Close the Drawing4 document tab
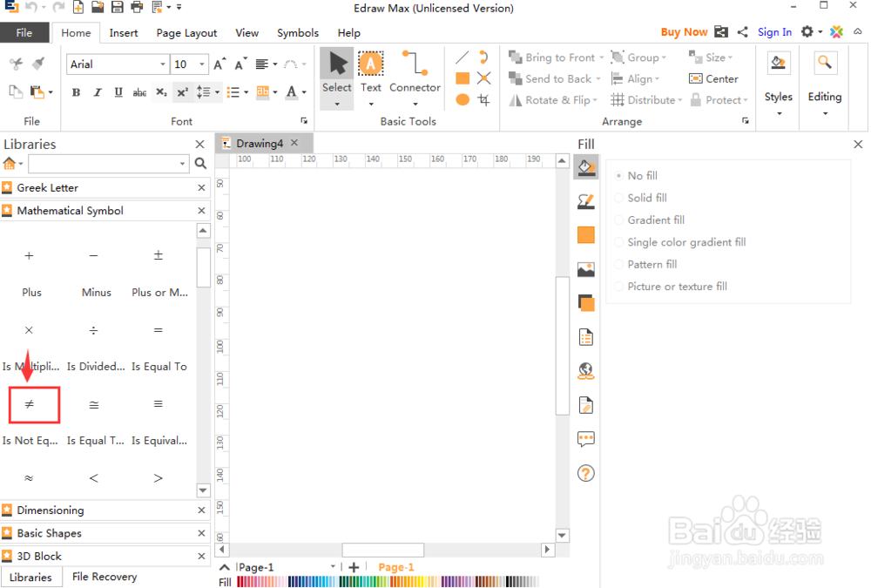This screenshot has width=871, height=588. [x=294, y=143]
